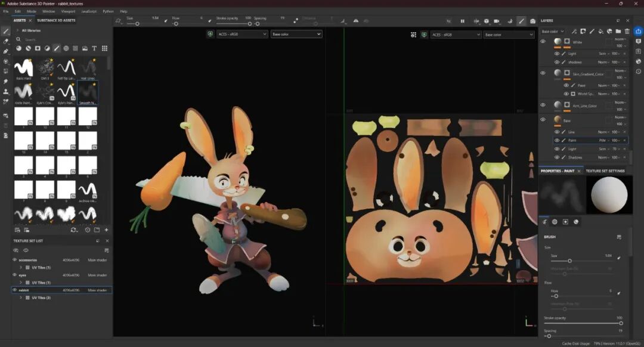Toggle visibility of Shadows effect under Base

tap(557, 157)
